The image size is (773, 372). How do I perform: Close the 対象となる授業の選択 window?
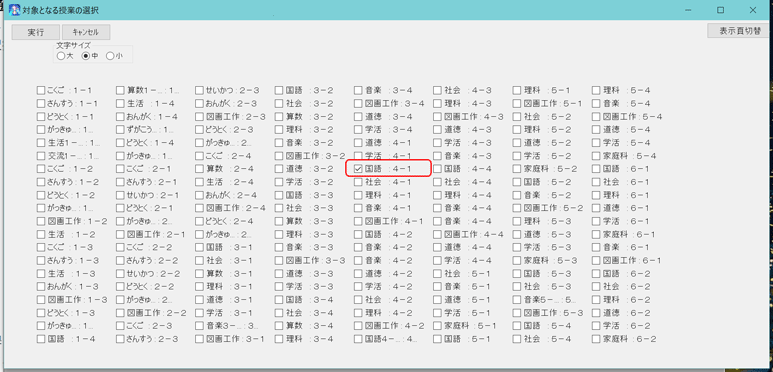(753, 10)
